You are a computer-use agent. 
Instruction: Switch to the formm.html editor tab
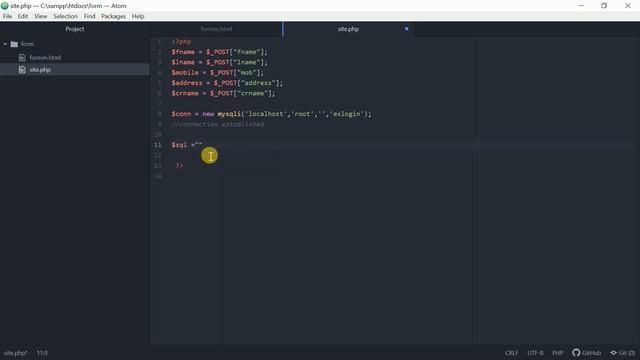click(x=216, y=29)
